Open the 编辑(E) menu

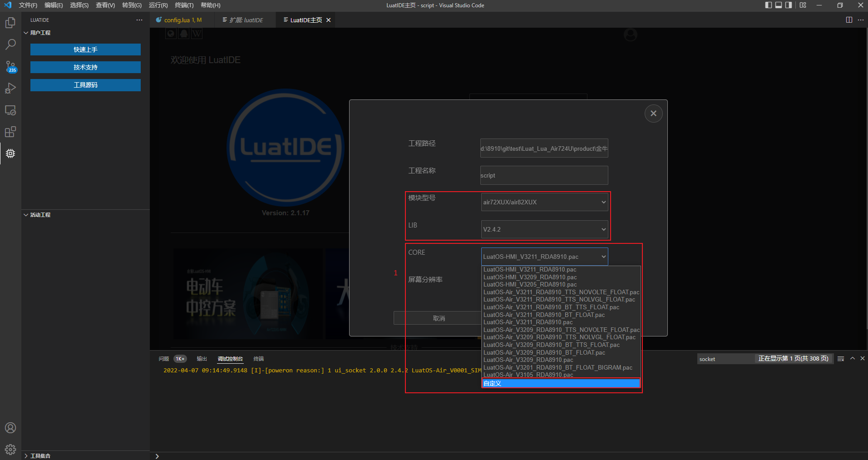click(x=54, y=5)
